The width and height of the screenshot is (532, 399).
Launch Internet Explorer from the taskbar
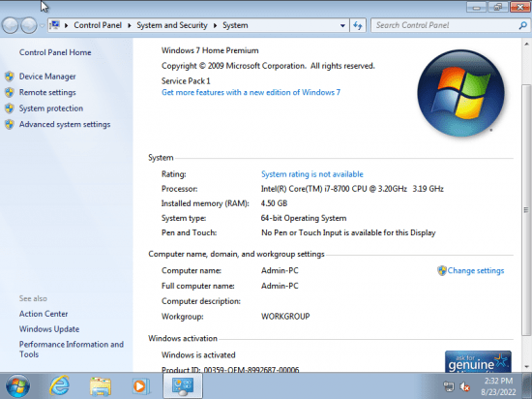pyautogui.click(x=59, y=386)
